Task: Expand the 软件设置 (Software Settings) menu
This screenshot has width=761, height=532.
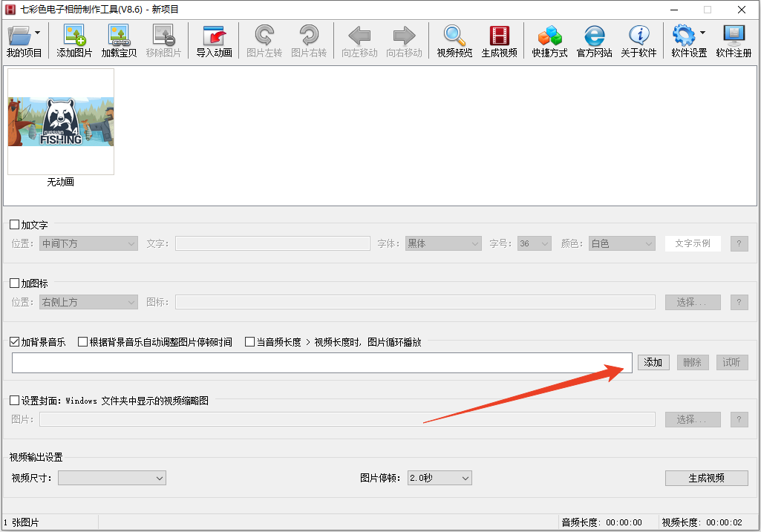Action: click(x=689, y=41)
